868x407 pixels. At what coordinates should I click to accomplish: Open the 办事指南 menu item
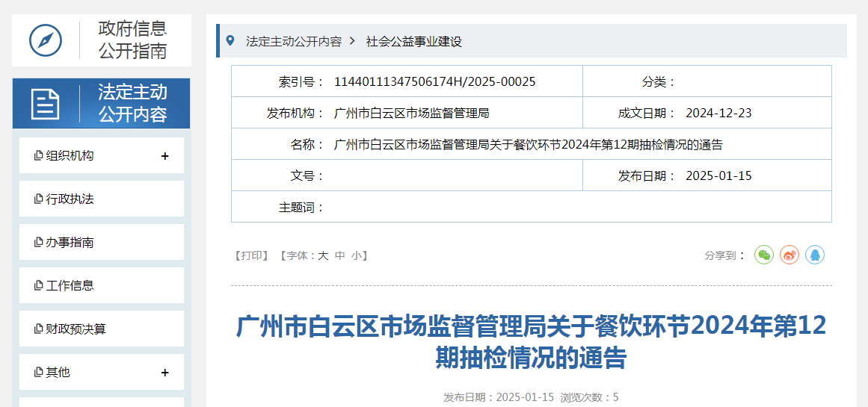pyautogui.click(x=101, y=242)
